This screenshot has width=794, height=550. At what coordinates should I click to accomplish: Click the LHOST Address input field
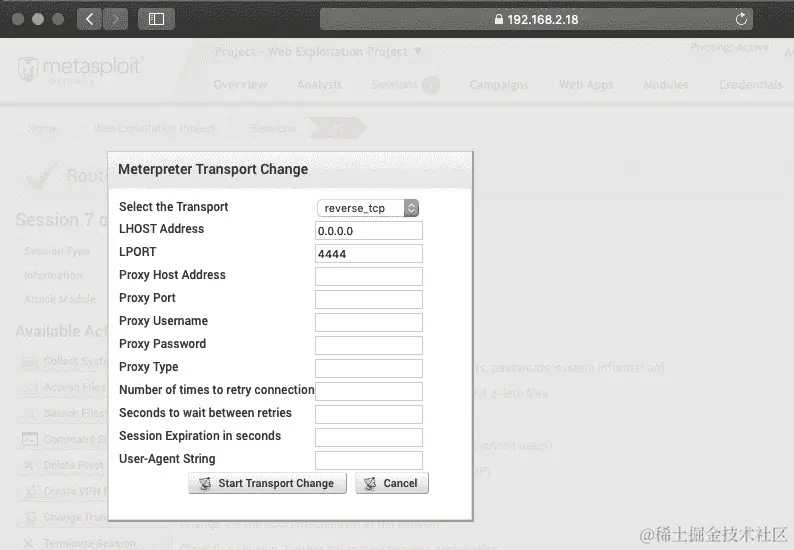click(x=369, y=231)
